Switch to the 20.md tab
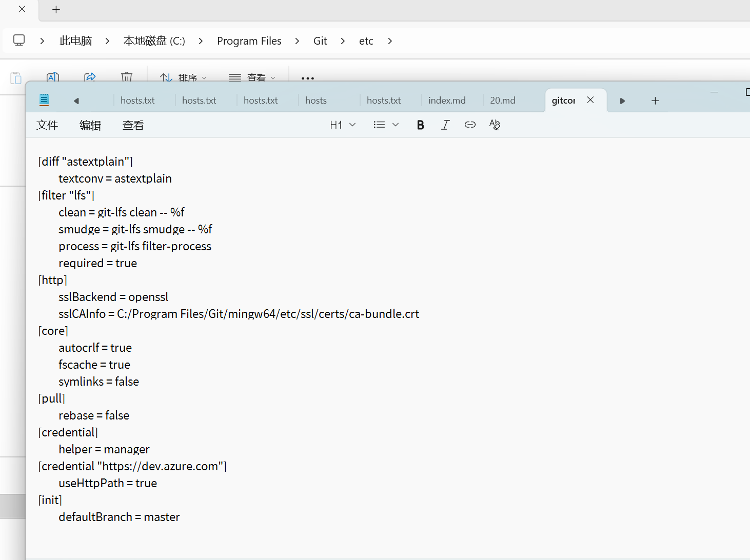This screenshot has height=560, width=750. (x=502, y=101)
